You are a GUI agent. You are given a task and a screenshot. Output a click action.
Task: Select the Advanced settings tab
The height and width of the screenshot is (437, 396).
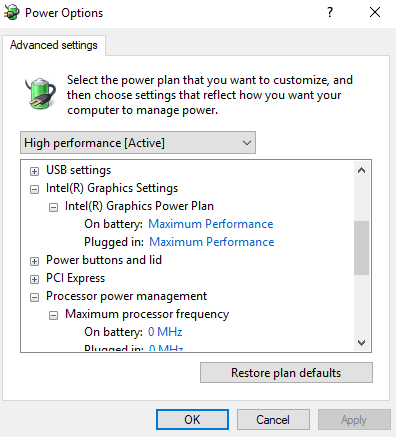coord(54,45)
